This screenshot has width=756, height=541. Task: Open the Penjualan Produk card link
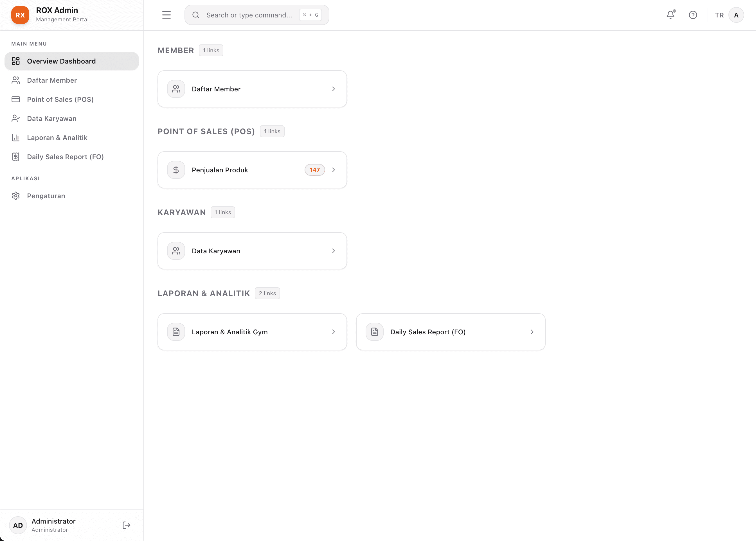[x=252, y=170]
